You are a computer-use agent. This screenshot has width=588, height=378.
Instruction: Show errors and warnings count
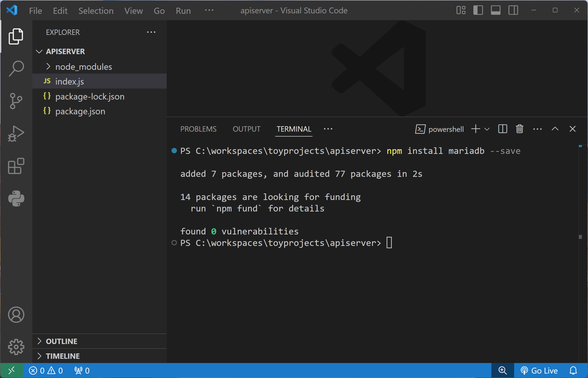(46, 370)
